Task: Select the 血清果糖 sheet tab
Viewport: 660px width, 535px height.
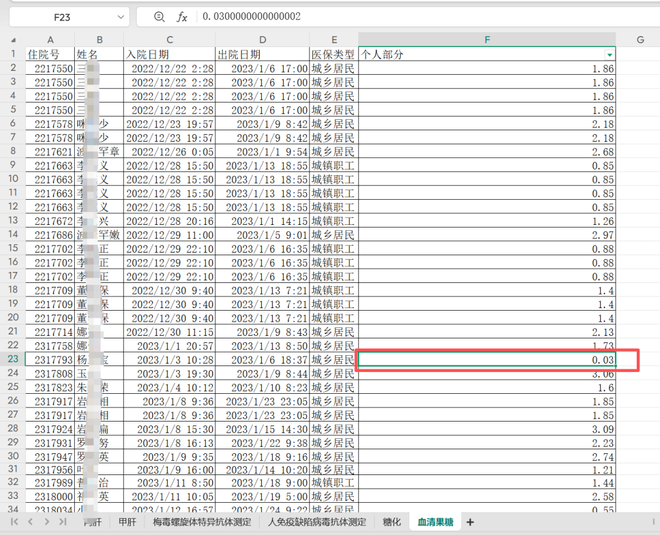Action: point(435,522)
